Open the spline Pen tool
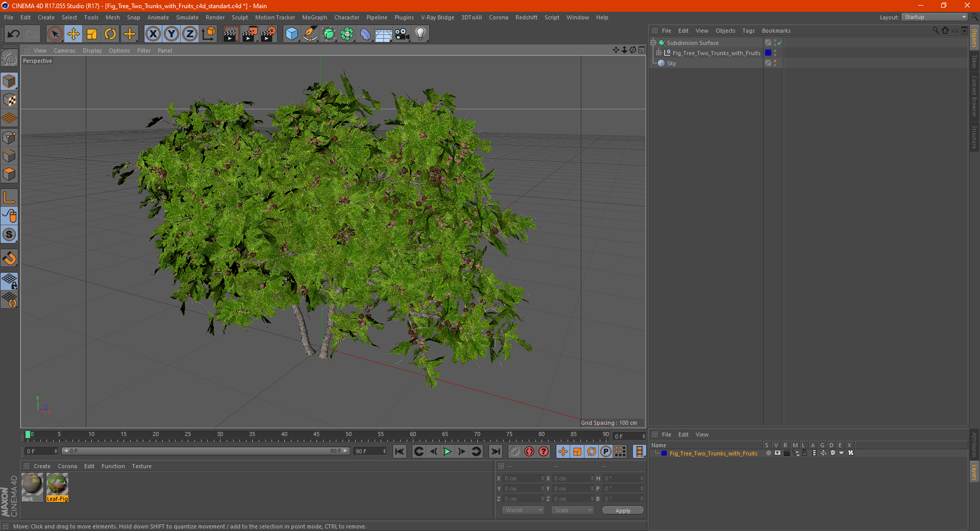 click(310, 34)
